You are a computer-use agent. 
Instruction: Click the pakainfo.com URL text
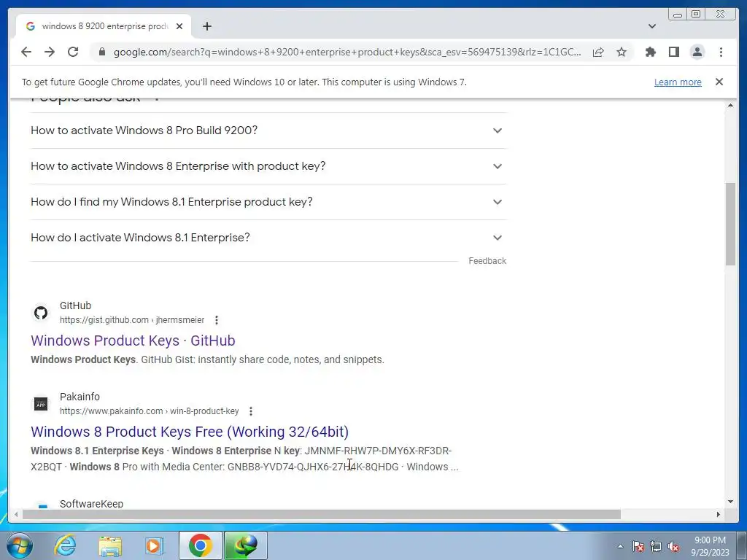[149, 411]
